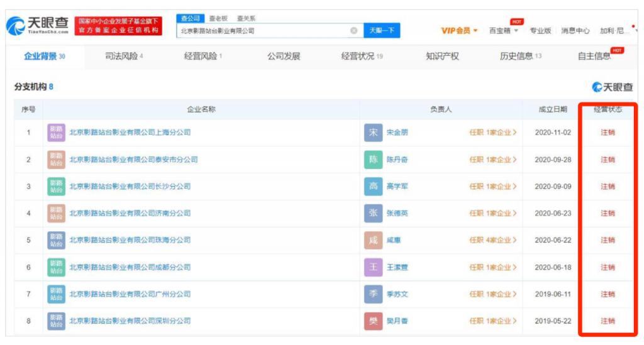Click the red 樊 avatar icon
The height and width of the screenshot is (345, 644).
(x=373, y=321)
